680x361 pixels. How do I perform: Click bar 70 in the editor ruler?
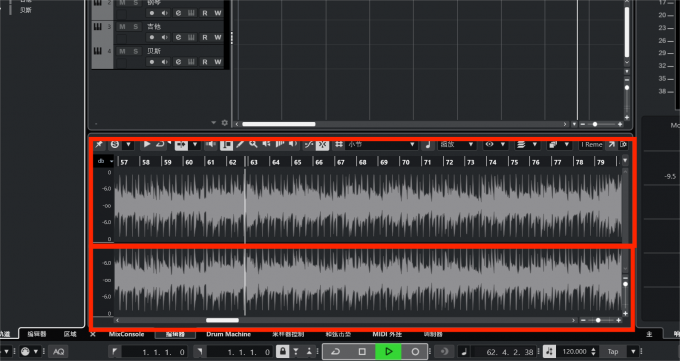405,162
